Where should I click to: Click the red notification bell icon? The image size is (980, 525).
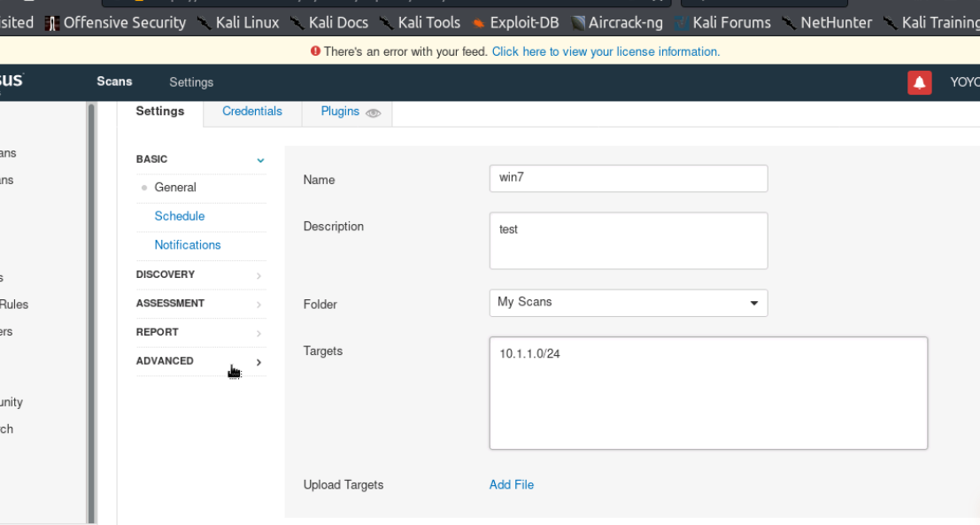pos(920,82)
